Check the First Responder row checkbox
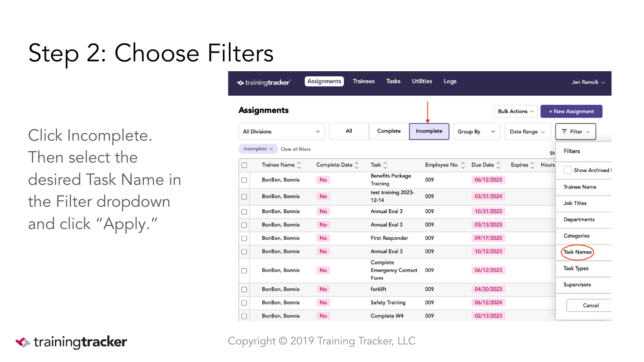 click(244, 238)
